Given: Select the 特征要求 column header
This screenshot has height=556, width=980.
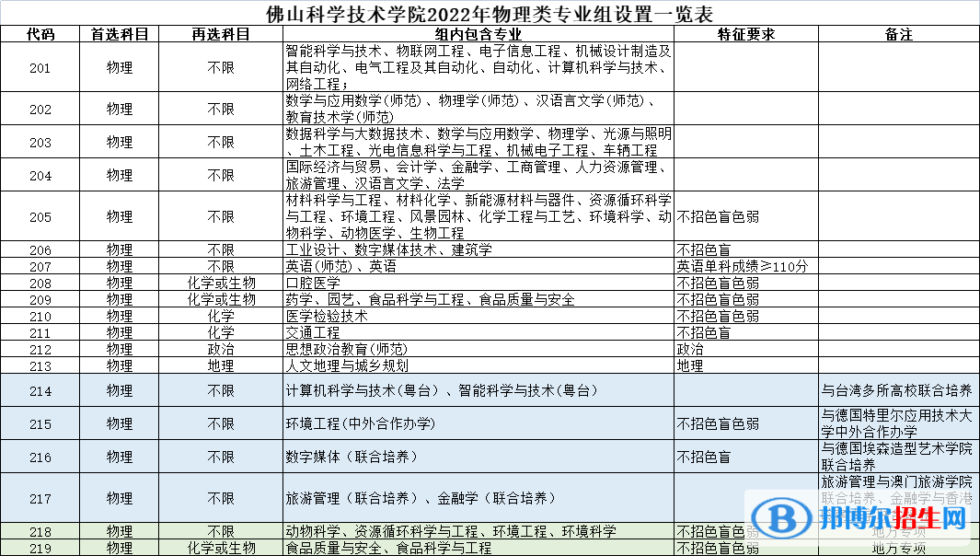Looking at the screenshot, I should [746, 34].
